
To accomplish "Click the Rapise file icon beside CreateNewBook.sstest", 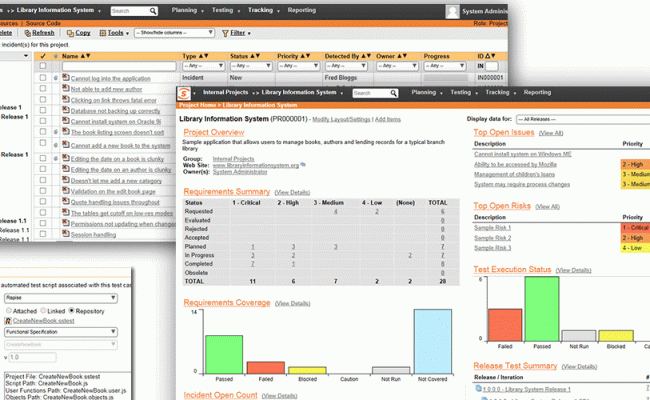I will coord(8,320).
